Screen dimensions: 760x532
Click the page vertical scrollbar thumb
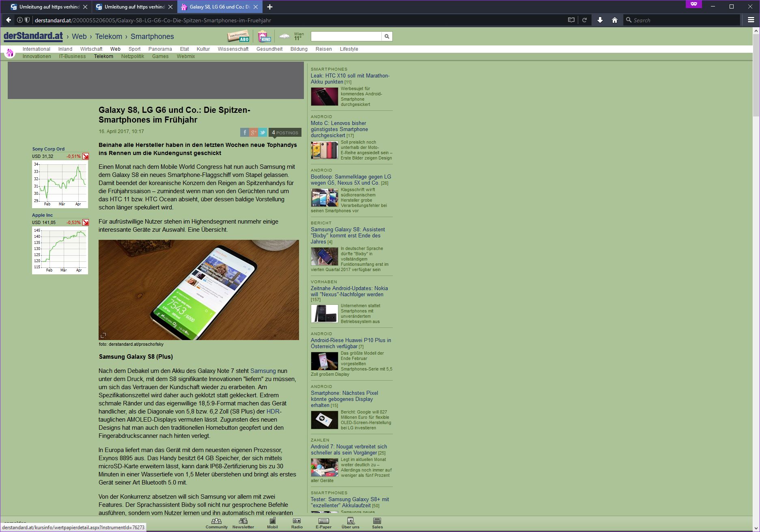pos(756,75)
